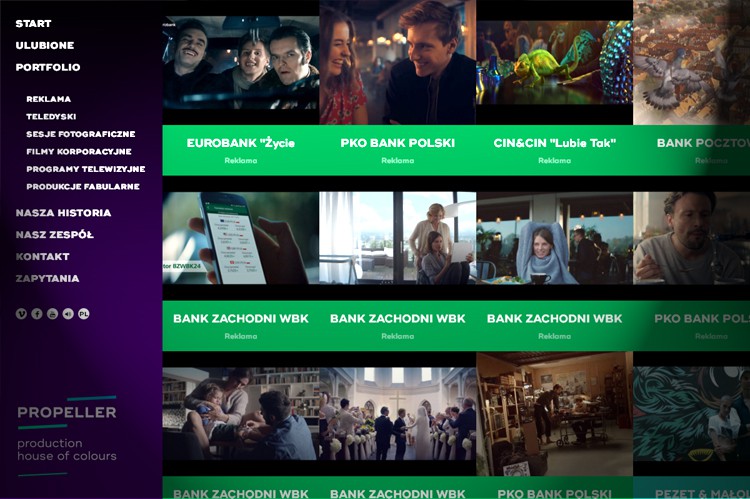Select the SESJE FOTOGRAFICZNE category
The image size is (750, 499).
81,134
